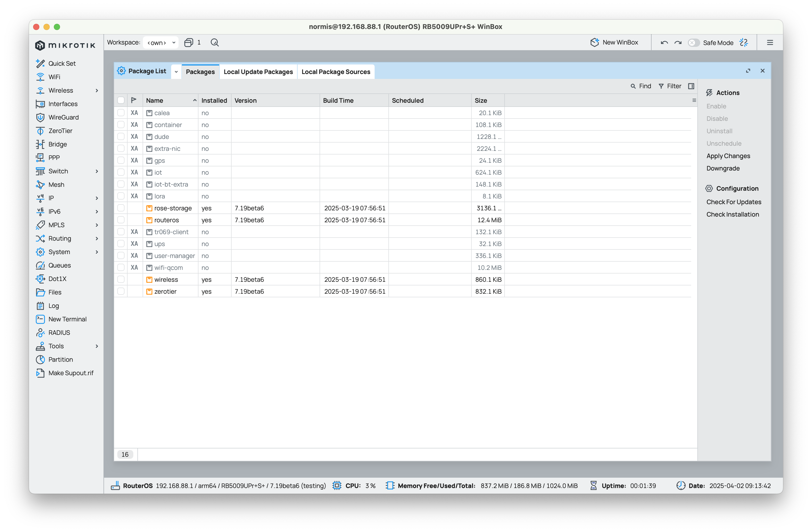Sort packages by clicking the Name column header
The height and width of the screenshot is (532, 812).
(x=154, y=100)
